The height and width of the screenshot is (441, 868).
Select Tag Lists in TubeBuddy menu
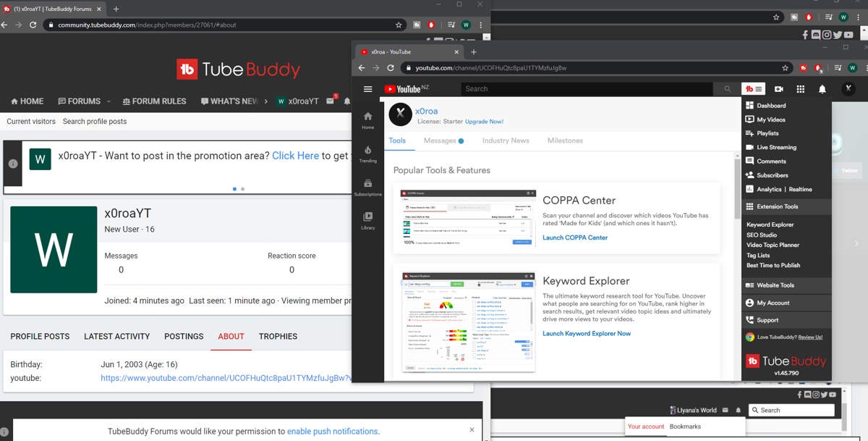pos(758,255)
